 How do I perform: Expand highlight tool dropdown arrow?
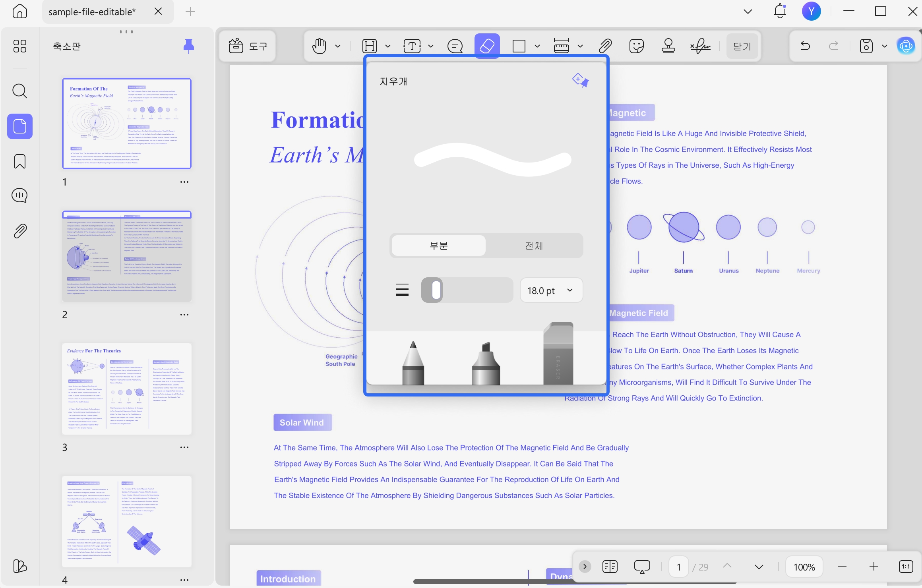pos(388,46)
